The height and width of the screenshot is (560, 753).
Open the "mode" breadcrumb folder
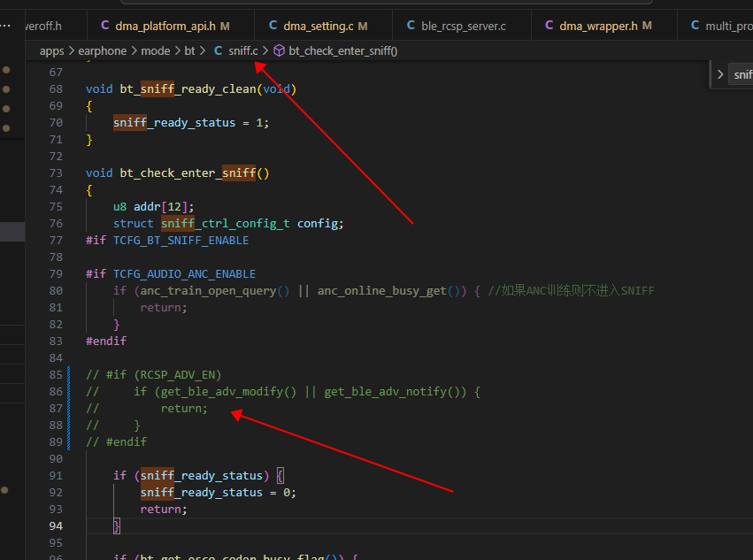[x=155, y=51]
